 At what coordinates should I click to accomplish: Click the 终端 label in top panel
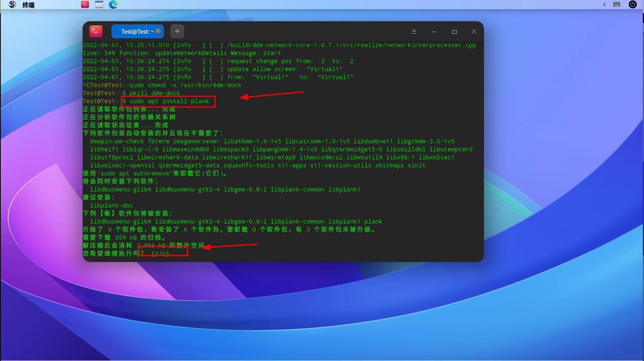[x=28, y=5]
